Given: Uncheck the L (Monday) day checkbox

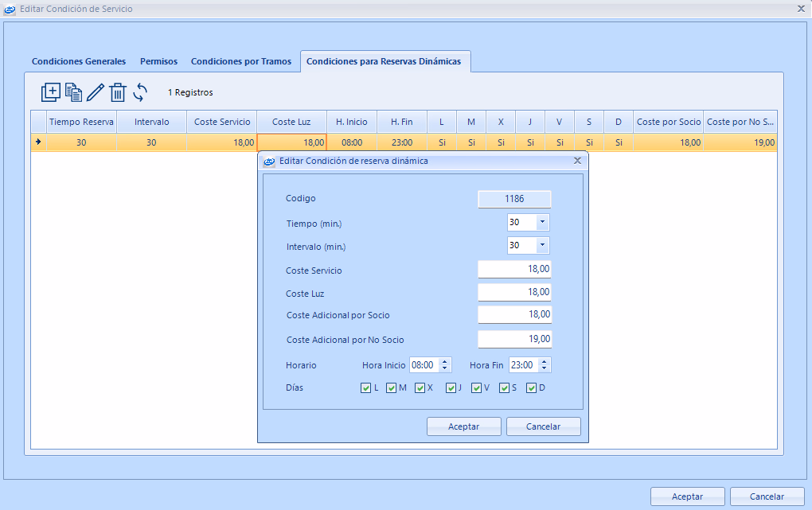Looking at the screenshot, I should pyautogui.click(x=366, y=388).
